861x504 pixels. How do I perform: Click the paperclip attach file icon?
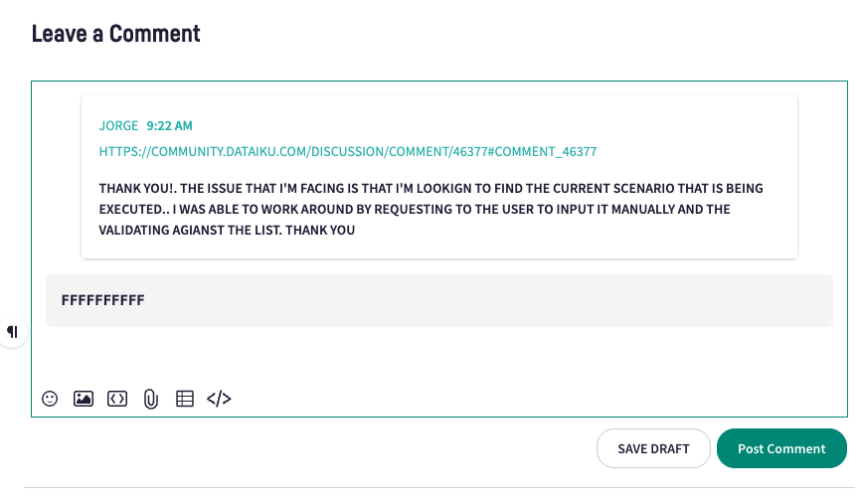click(151, 399)
